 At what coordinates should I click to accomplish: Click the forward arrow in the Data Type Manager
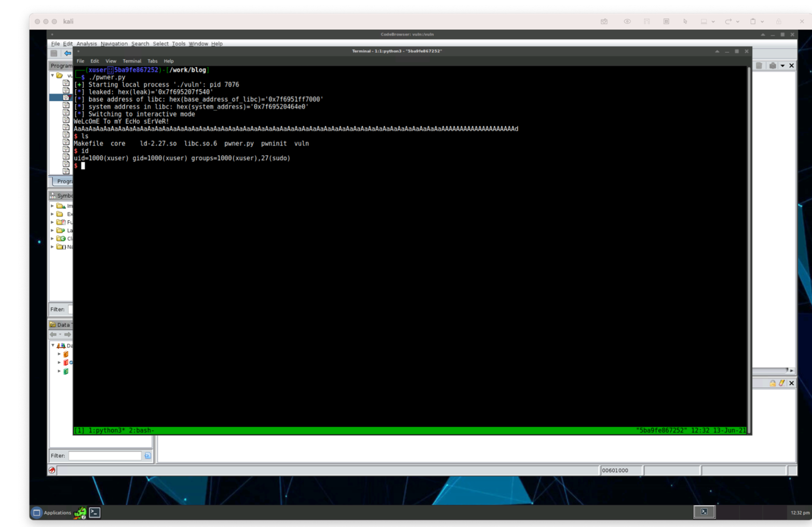(x=69, y=334)
